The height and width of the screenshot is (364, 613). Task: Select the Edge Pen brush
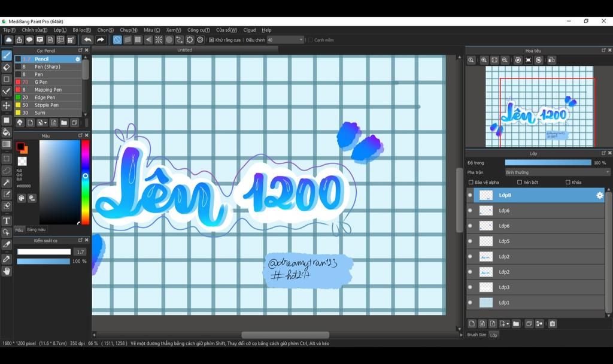[48, 98]
